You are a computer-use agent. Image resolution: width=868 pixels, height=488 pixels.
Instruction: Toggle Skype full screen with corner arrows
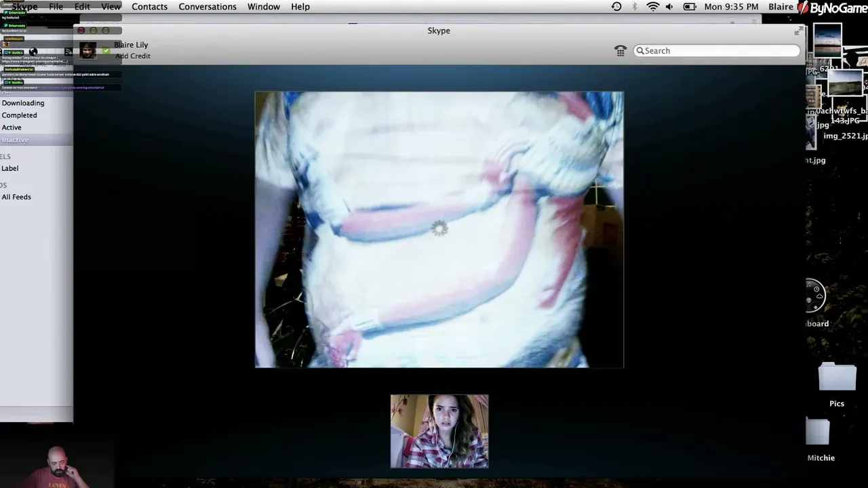click(797, 31)
